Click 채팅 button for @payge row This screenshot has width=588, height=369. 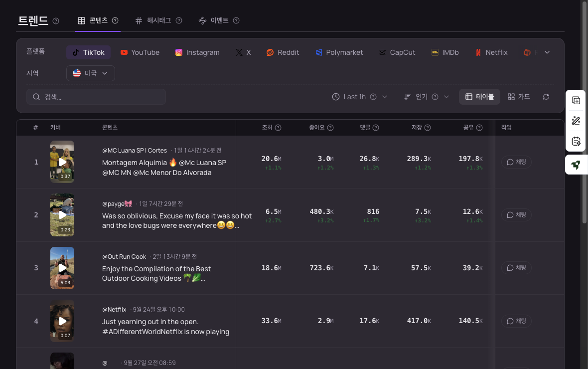click(516, 215)
